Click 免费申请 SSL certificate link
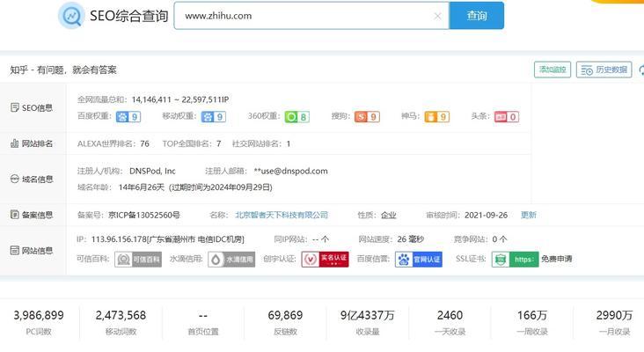Screen dimensions: 644x352 click(557, 259)
